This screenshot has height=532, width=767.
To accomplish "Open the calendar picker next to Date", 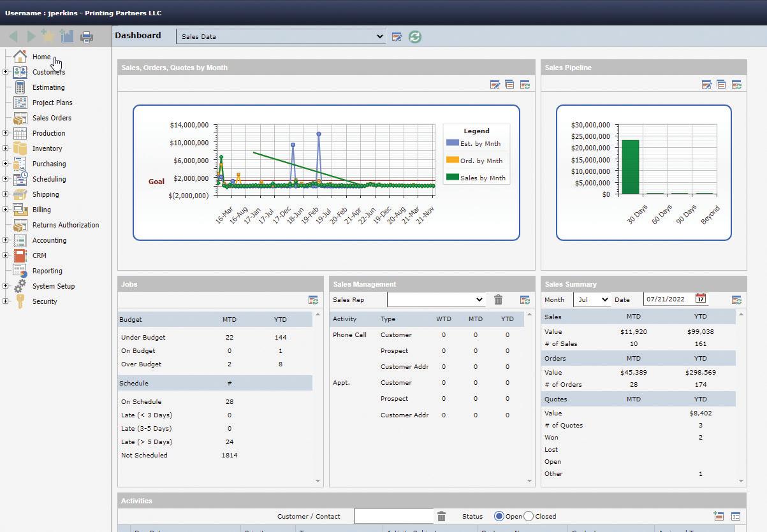I will click(x=701, y=299).
